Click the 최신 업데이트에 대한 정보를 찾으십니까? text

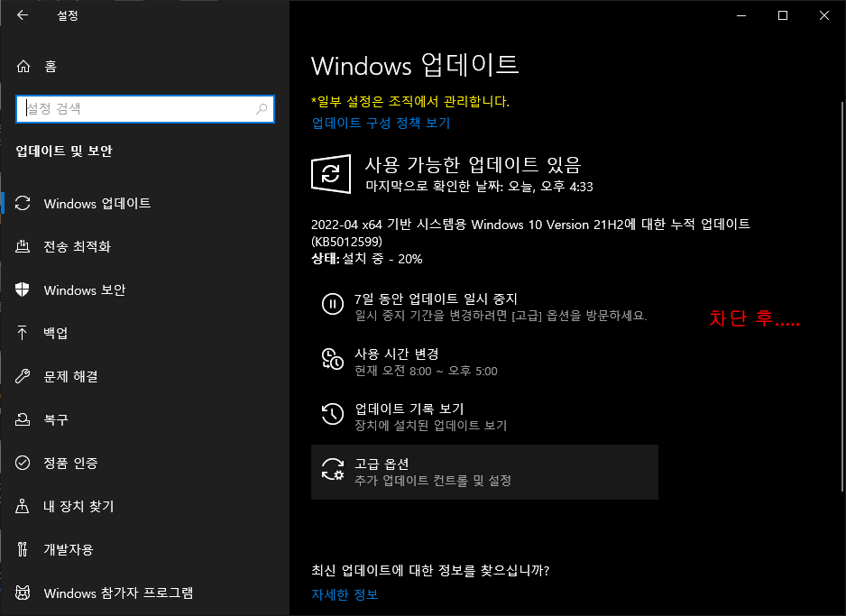[430, 570]
